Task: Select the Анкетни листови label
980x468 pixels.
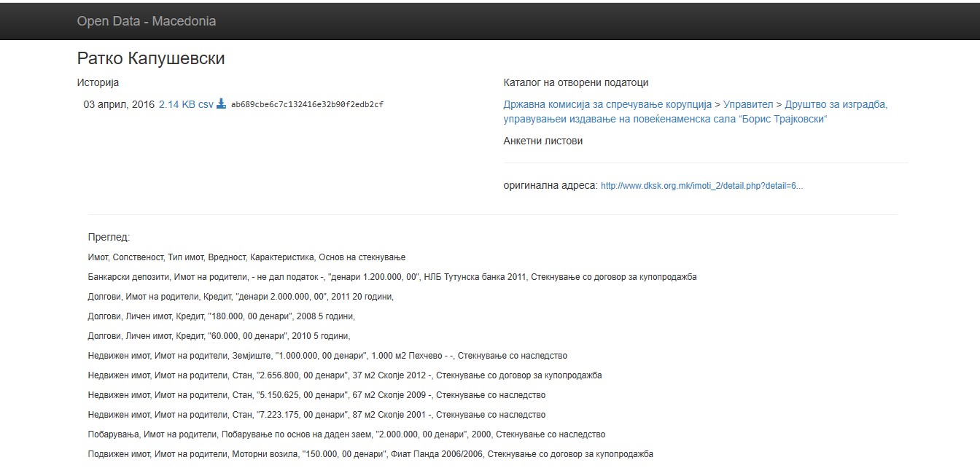Action: click(543, 141)
